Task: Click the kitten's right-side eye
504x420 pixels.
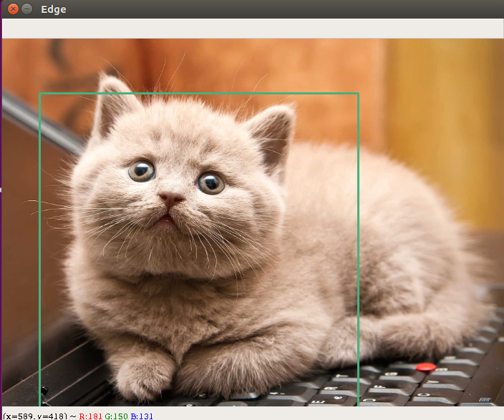Action: click(x=211, y=183)
